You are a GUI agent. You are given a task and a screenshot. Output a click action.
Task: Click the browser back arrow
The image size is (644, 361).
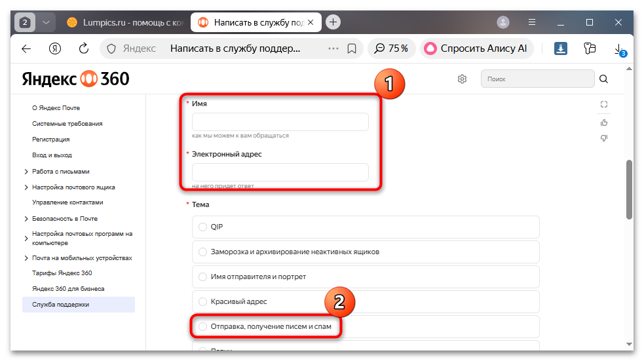click(x=26, y=48)
